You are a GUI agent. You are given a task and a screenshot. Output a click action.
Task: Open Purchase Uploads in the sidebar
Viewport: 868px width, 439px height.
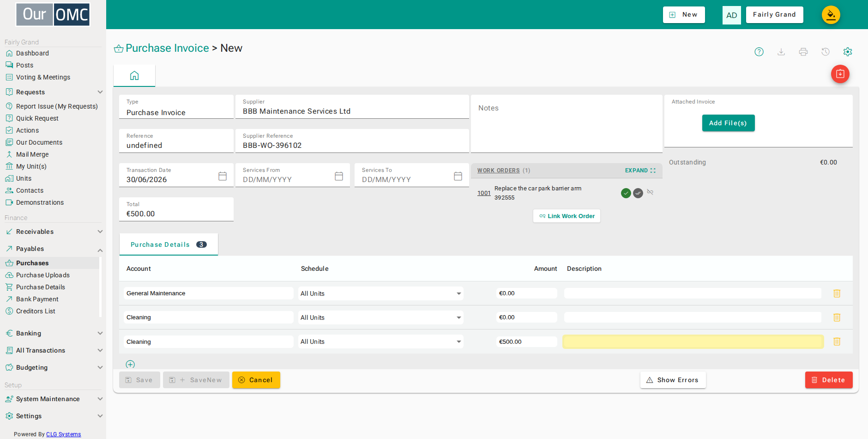42,275
